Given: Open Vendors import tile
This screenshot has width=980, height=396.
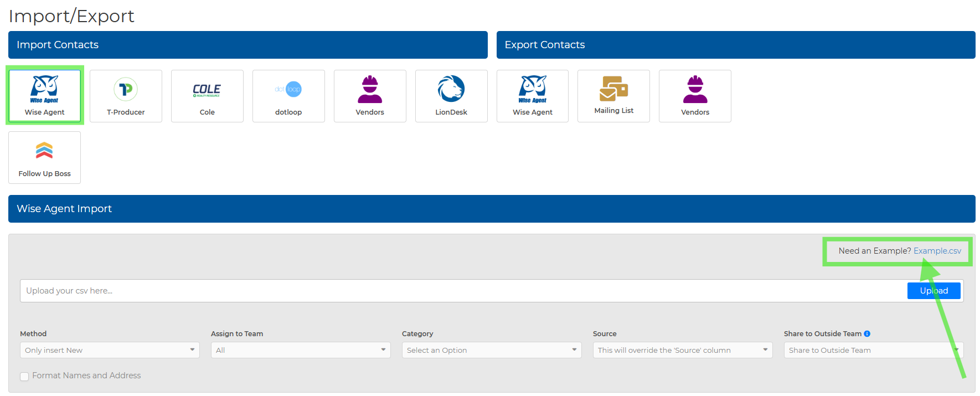Looking at the screenshot, I should click(x=370, y=96).
